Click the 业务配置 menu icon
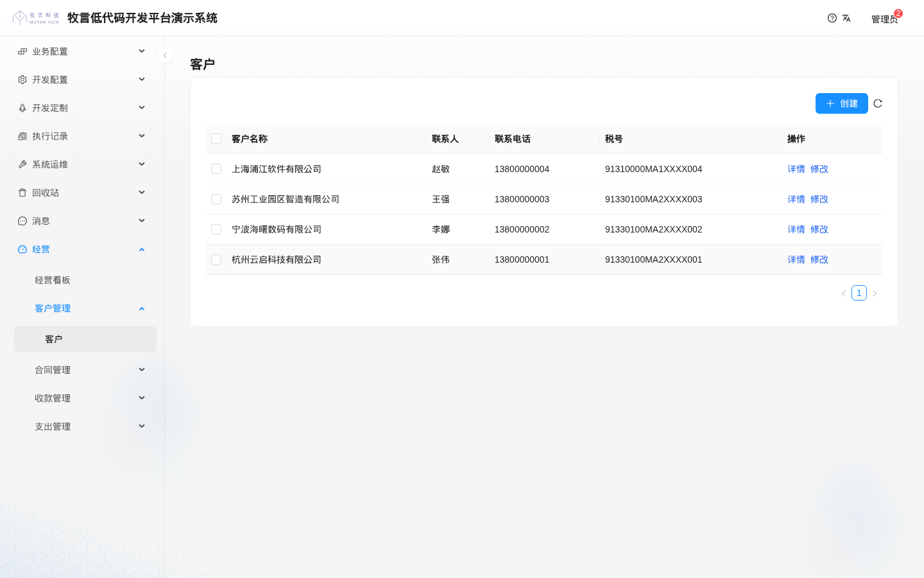The height and width of the screenshot is (578, 924). 22,51
